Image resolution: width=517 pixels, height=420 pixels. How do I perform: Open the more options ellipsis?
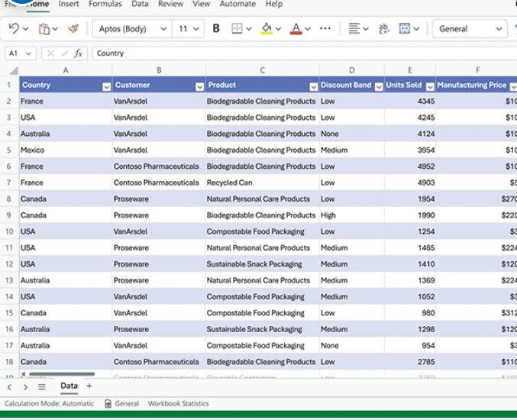[325, 29]
